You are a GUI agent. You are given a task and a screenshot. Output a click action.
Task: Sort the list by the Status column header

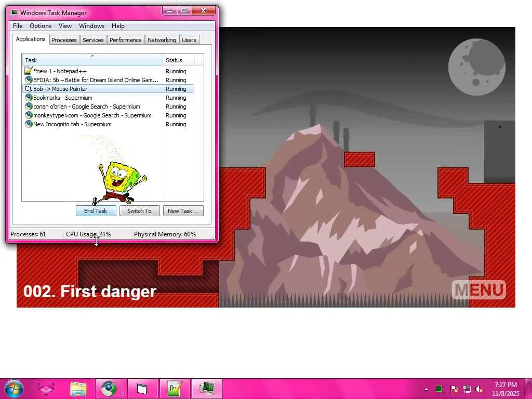(x=179, y=60)
